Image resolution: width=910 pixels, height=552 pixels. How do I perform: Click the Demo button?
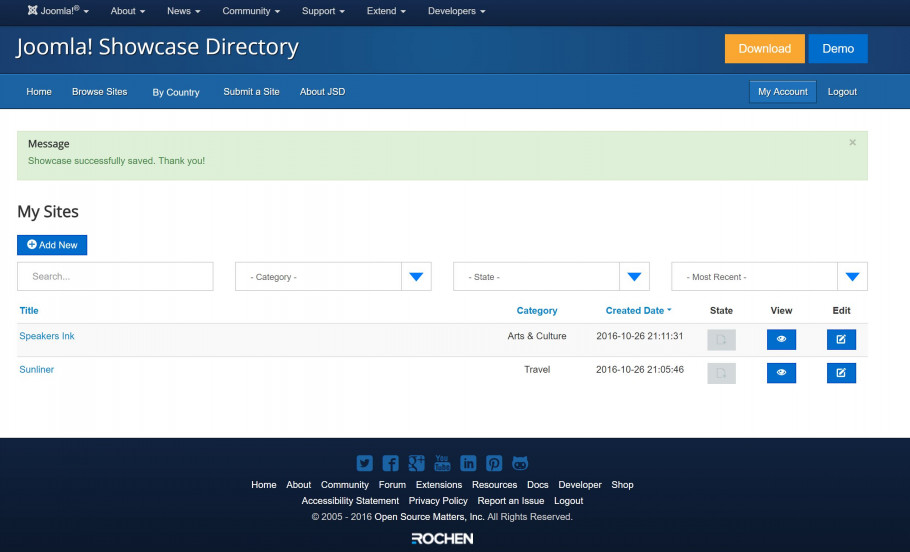tap(837, 49)
